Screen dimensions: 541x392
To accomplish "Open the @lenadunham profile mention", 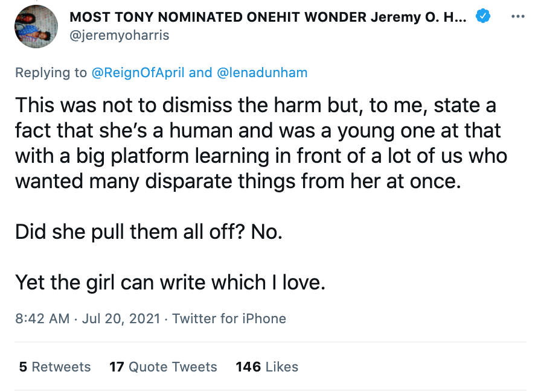I will point(261,73).
